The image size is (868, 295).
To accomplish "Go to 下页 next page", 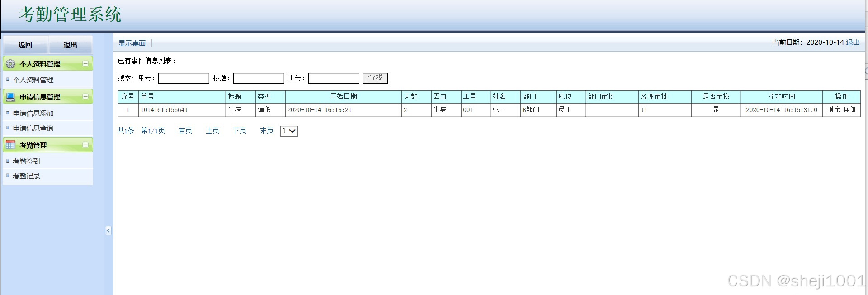I will pyautogui.click(x=240, y=131).
